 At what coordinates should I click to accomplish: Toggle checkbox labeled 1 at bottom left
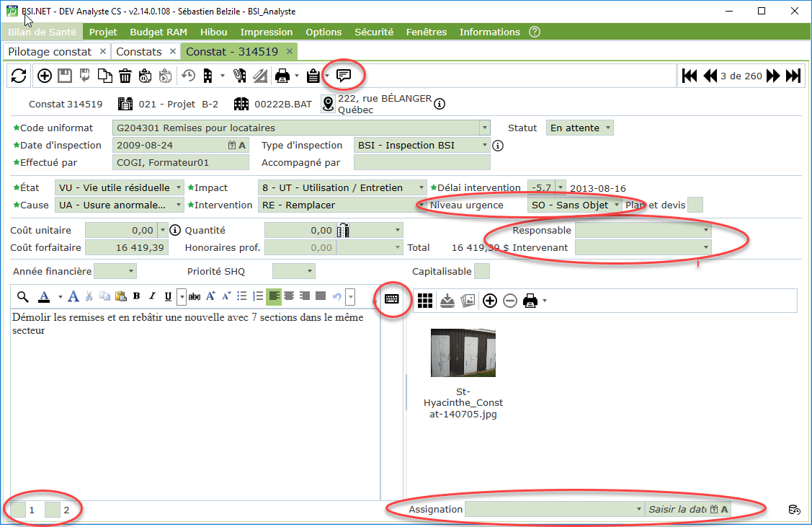(17, 510)
